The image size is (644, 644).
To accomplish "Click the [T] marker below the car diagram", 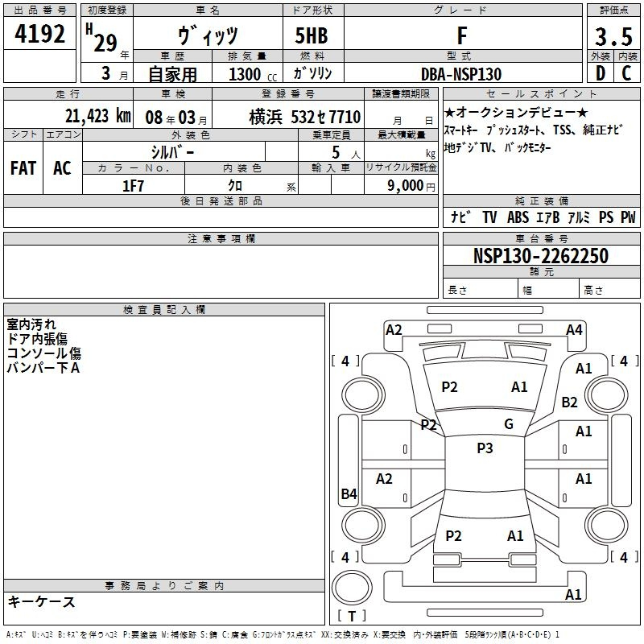I will pyautogui.click(x=352, y=617).
